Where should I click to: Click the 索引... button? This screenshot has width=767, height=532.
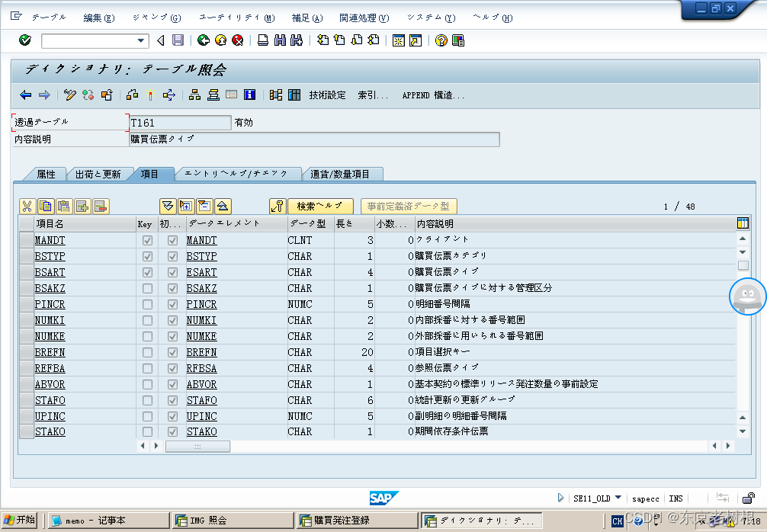tap(373, 95)
